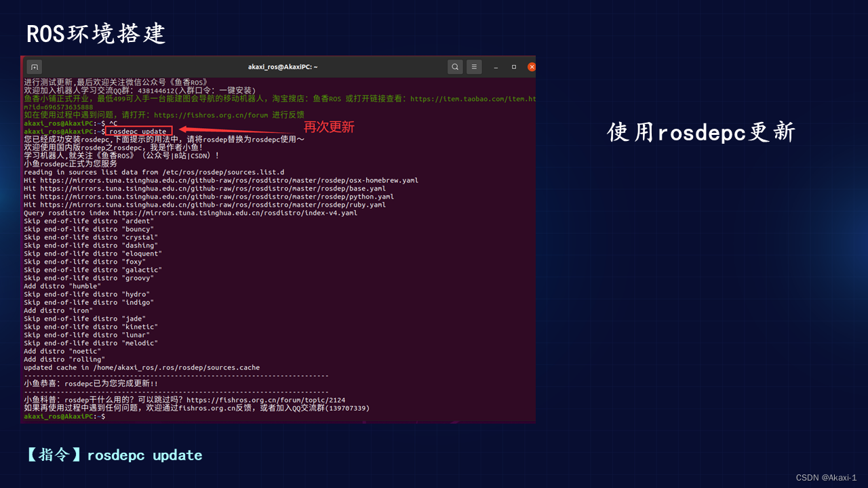Open the terminal search magnifier

[x=455, y=66]
